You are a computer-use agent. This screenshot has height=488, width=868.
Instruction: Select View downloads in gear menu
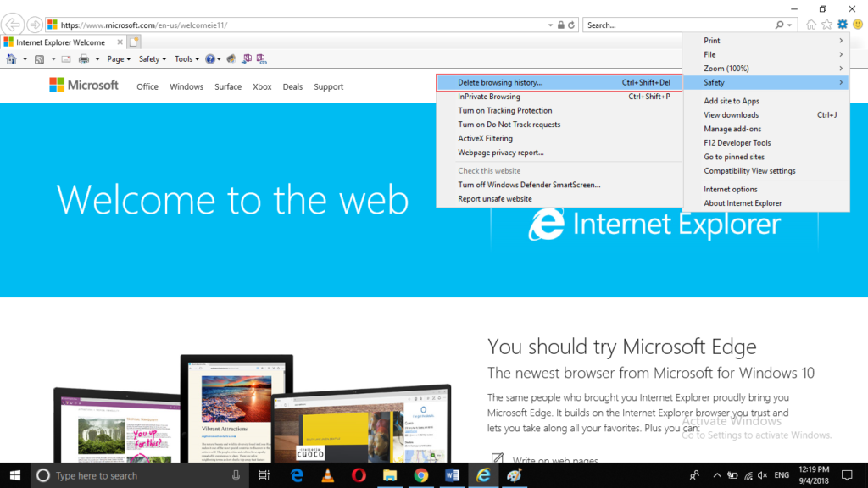[766, 114]
